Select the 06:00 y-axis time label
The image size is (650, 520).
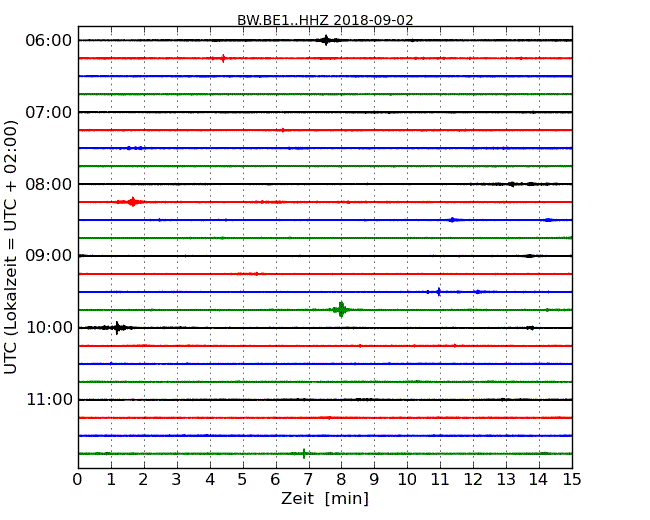coord(49,41)
